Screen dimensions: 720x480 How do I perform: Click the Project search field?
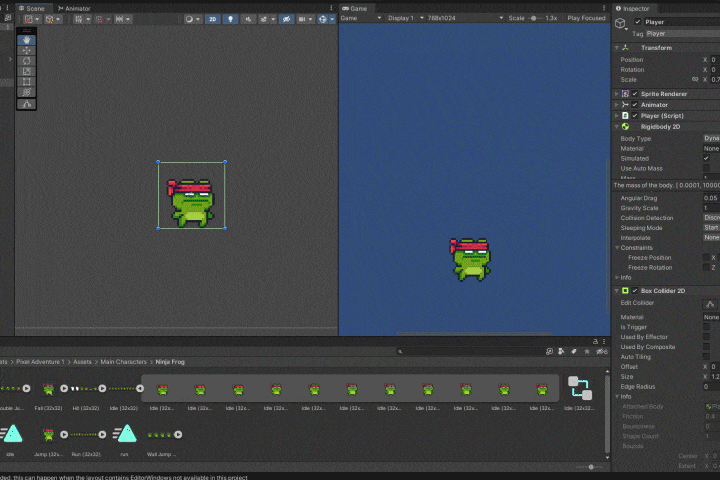[x=469, y=351]
